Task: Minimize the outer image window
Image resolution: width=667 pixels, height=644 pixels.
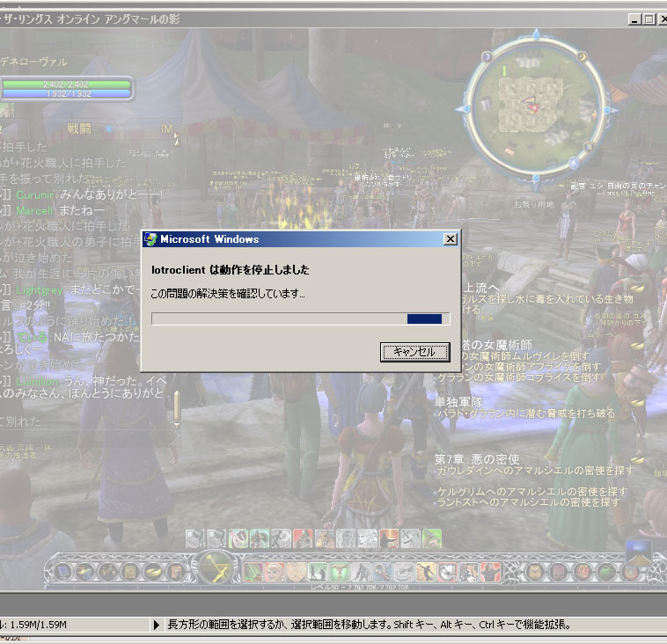Action: point(634,19)
